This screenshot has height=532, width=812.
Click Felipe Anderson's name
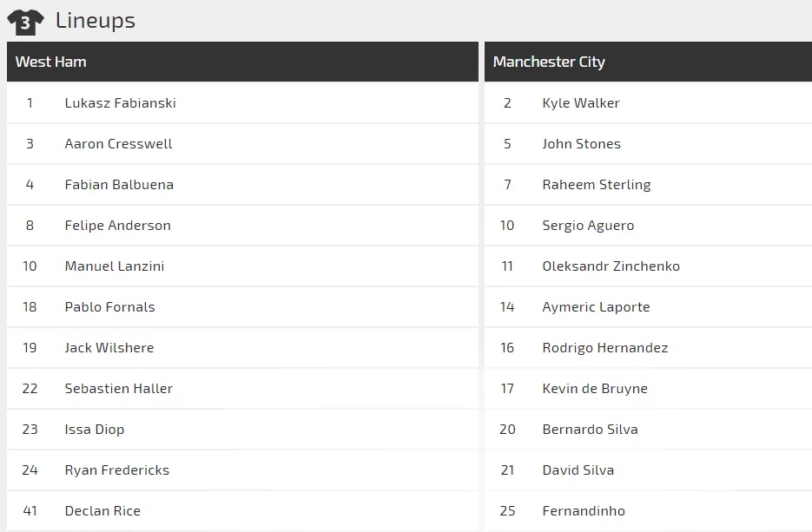point(117,225)
